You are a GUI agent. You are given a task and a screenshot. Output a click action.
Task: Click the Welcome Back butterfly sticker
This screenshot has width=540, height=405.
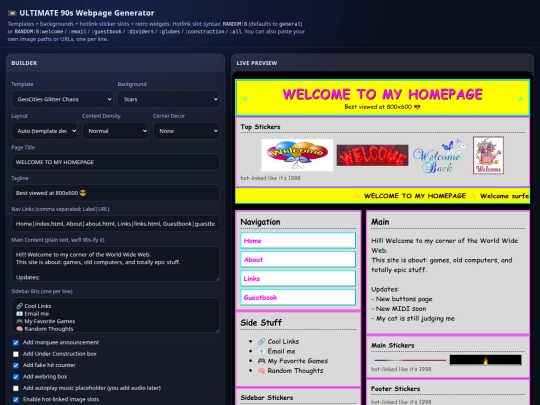pos(440,156)
